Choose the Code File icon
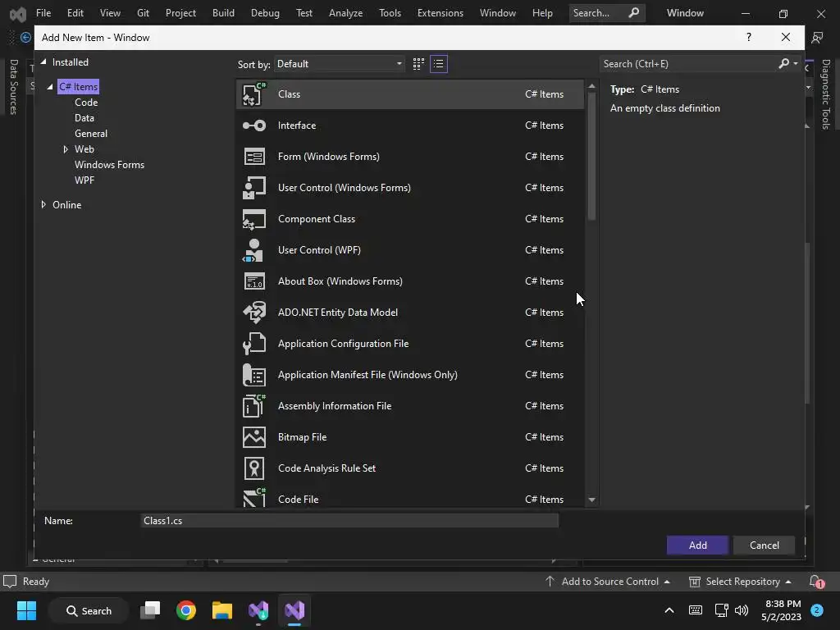The image size is (840, 630). click(254, 498)
